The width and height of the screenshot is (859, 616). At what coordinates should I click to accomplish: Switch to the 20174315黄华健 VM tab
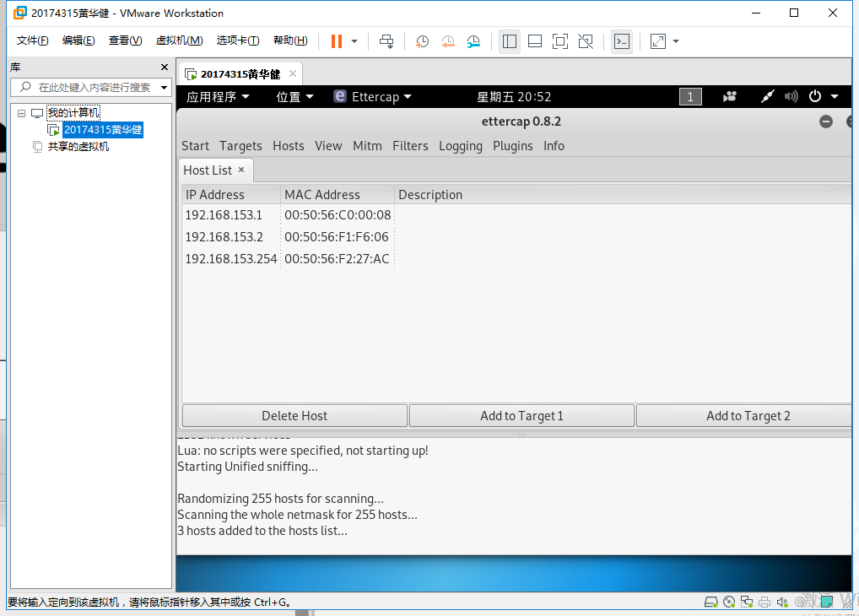240,74
